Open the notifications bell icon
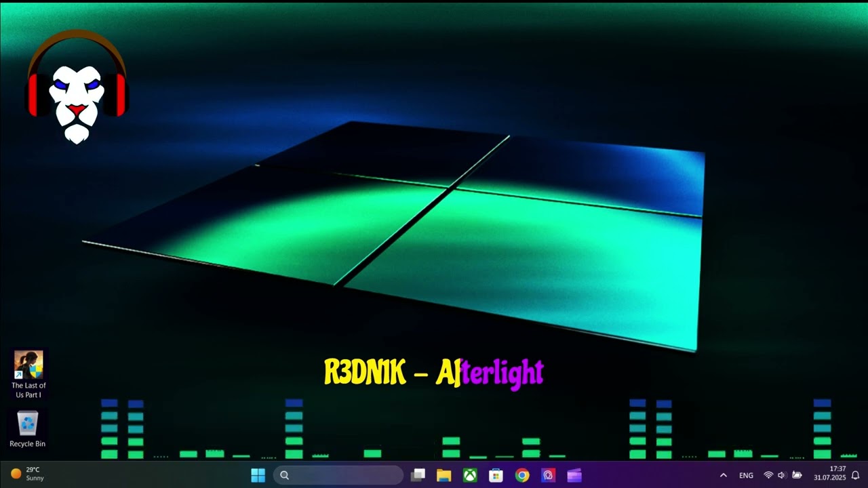The image size is (868, 488). pos(856,475)
